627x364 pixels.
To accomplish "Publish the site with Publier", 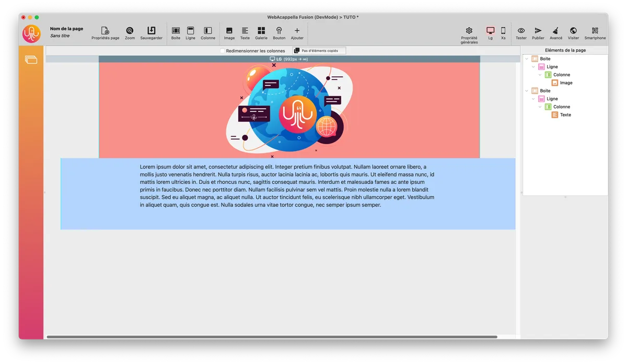I will pyautogui.click(x=538, y=31).
